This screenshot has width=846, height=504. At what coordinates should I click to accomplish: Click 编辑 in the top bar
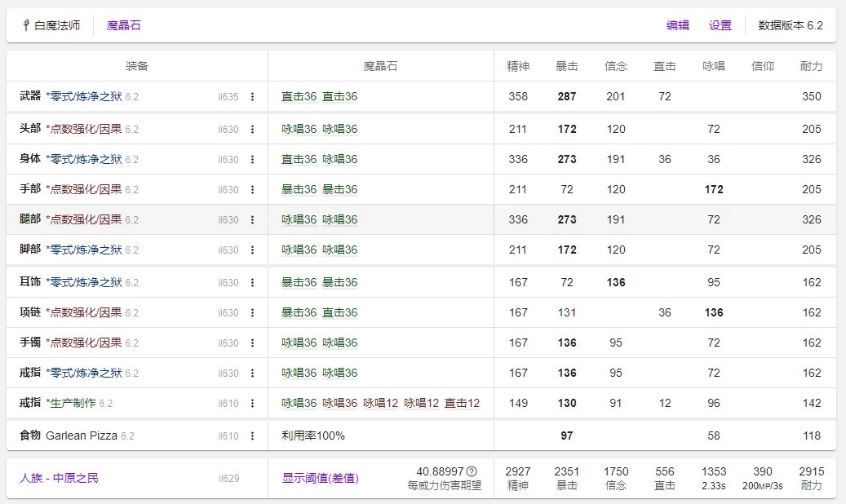point(678,25)
